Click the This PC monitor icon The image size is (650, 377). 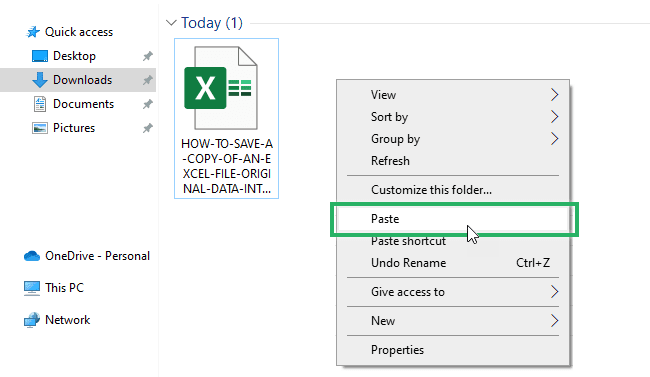[32, 288]
